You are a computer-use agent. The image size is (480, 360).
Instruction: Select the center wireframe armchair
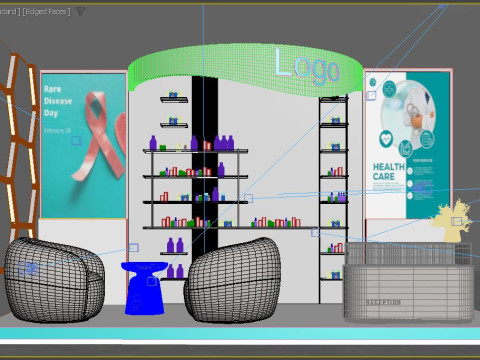[x=233, y=280]
